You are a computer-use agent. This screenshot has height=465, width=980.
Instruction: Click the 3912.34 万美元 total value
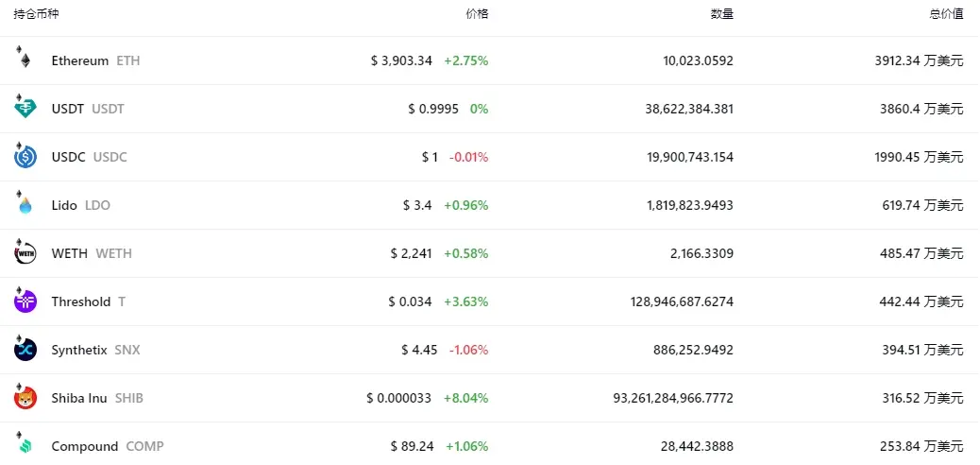coord(919,60)
